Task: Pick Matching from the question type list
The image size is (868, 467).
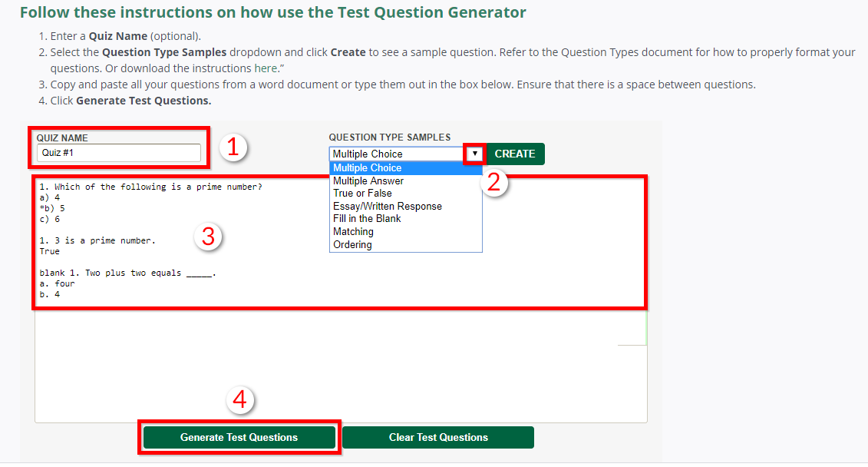Action: pos(353,231)
